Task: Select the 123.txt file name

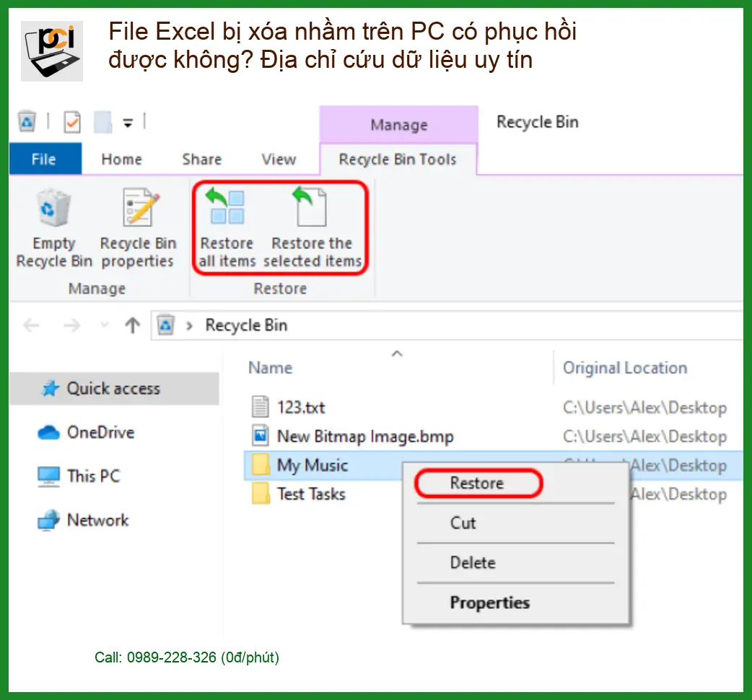Action: [301, 407]
